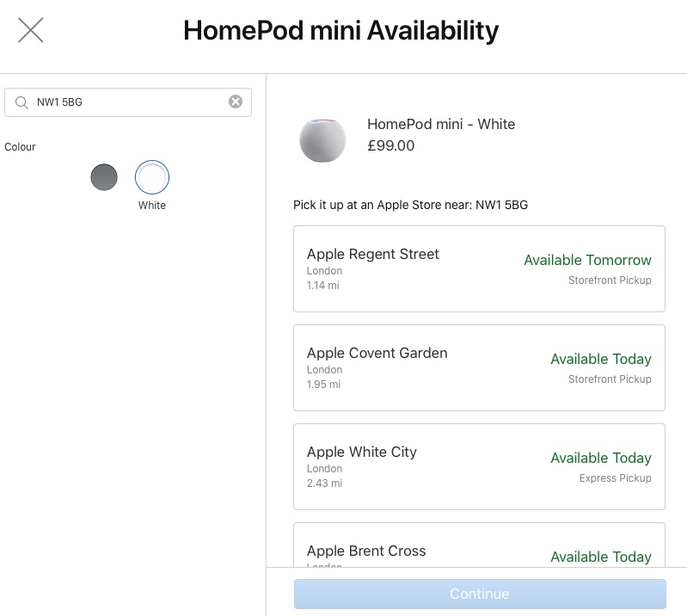The image size is (687, 616).
Task: Close the HomePod mini Availability dialog
Action: tap(31, 30)
